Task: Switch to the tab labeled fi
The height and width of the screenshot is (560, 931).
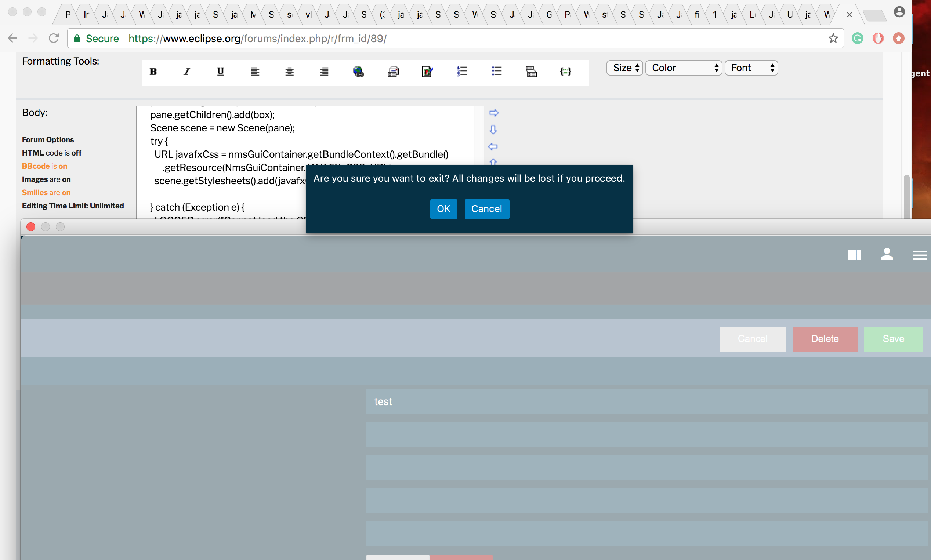Action: (x=697, y=15)
